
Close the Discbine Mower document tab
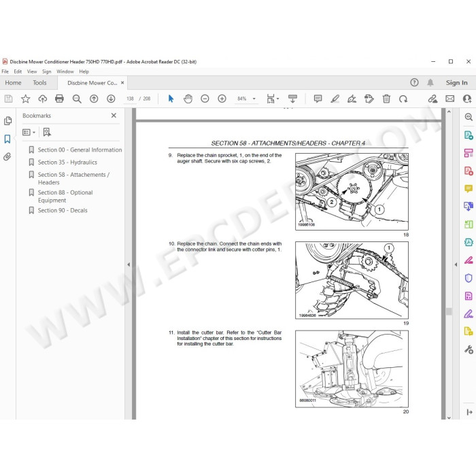pyautogui.click(x=122, y=82)
